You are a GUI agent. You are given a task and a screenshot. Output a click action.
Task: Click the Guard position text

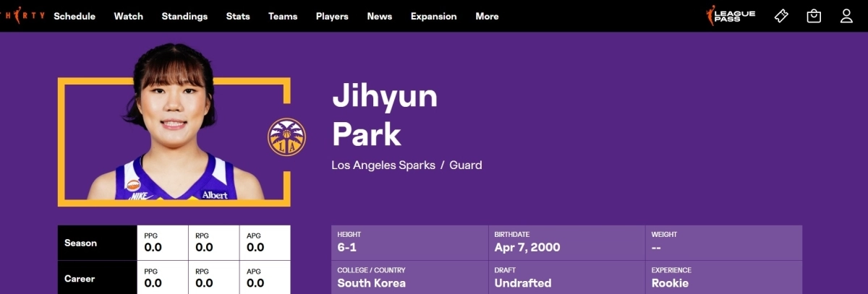466,165
